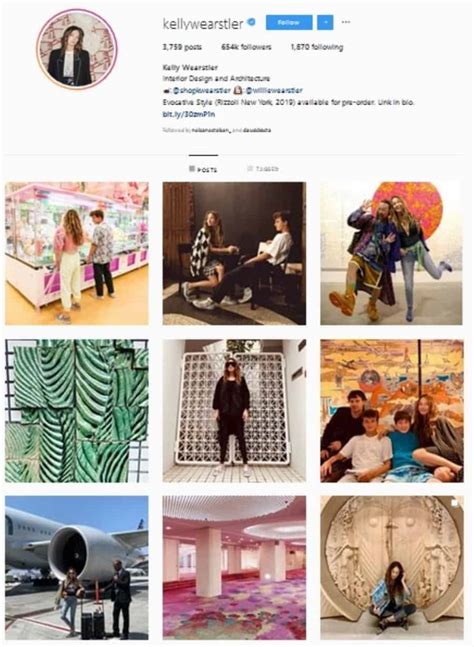Click the blue Follow button
474x647 pixels.
289,22
